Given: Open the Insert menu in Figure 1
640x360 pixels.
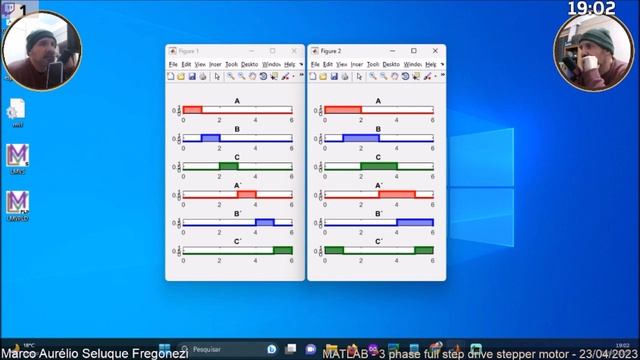Looking at the screenshot, I should [x=215, y=64].
